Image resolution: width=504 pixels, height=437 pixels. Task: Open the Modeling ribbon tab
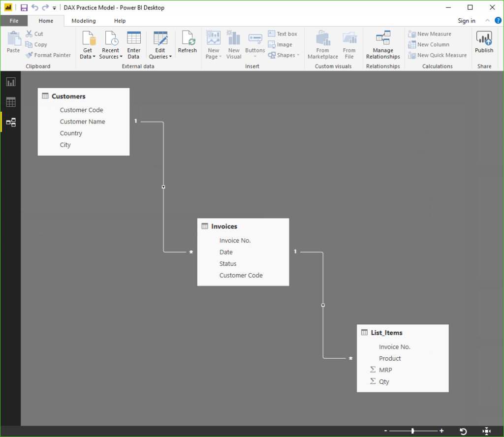click(84, 21)
